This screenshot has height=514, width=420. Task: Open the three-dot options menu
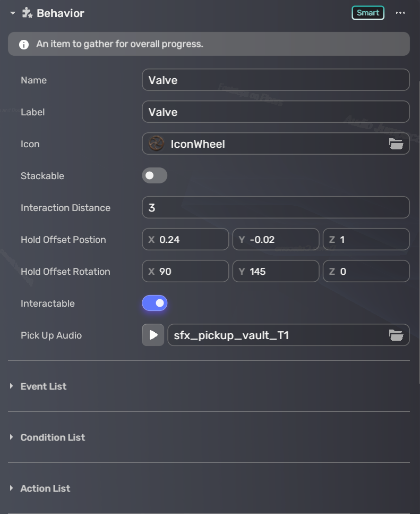(400, 13)
